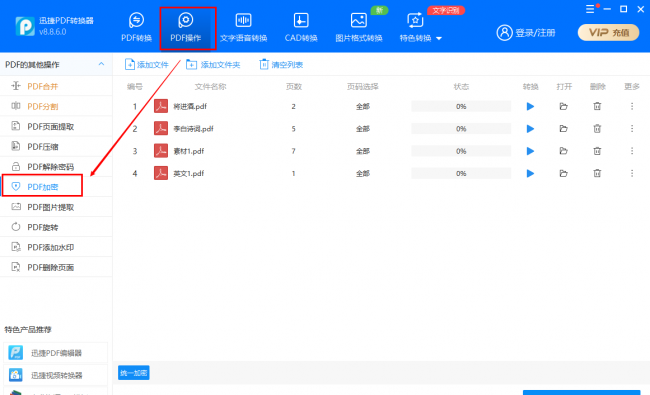Delete 英文1.pdf with its trash icon
Viewport: 650px width, 395px height.
click(597, 173)
